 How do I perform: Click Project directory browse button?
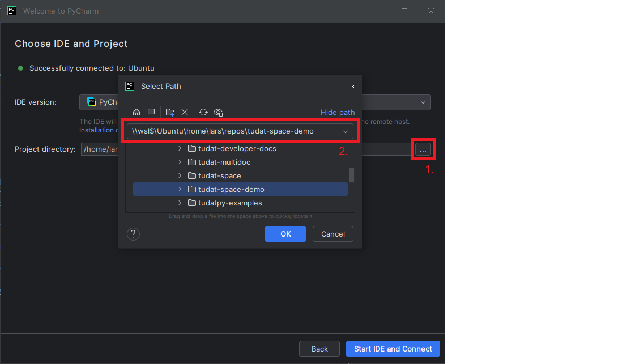point(423,149)
